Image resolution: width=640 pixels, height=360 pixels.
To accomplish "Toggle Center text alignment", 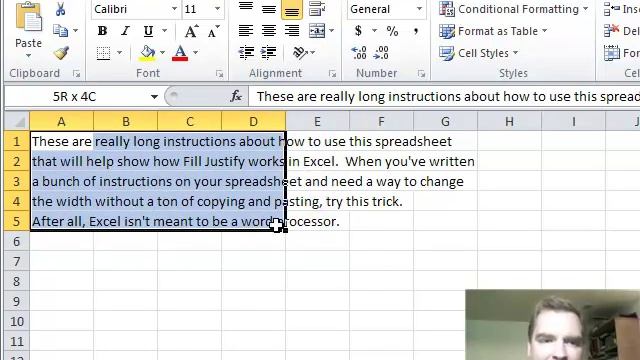I will [x=269, y=31].
